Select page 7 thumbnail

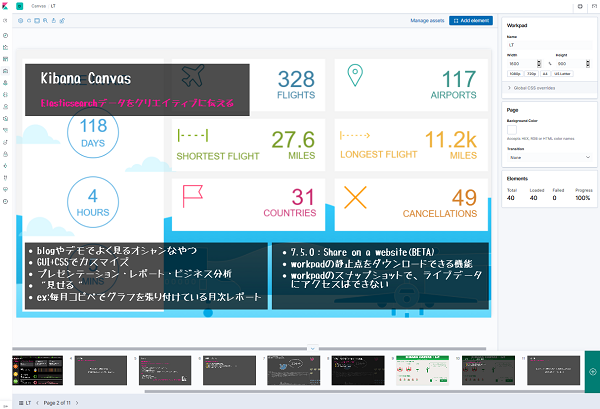294,370
